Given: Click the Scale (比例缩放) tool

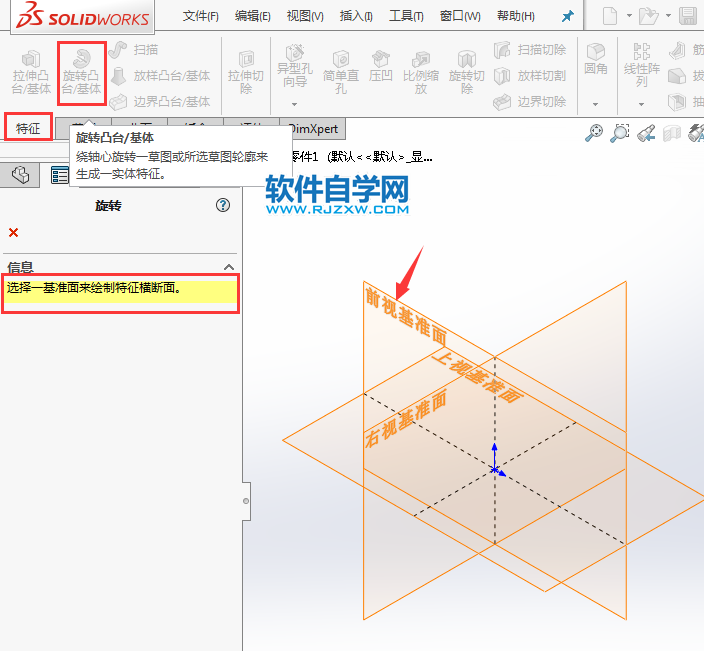Looking at the screenshot, I should point(421,73).
